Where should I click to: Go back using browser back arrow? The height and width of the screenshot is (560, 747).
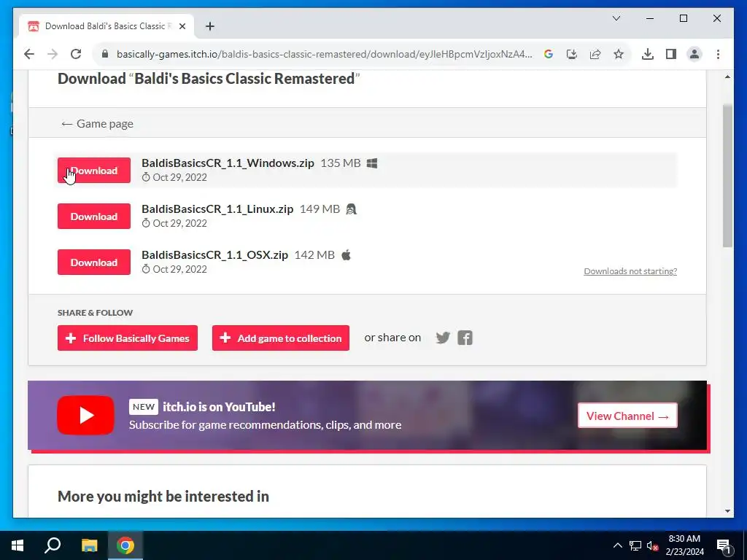(x=29, y=54)
